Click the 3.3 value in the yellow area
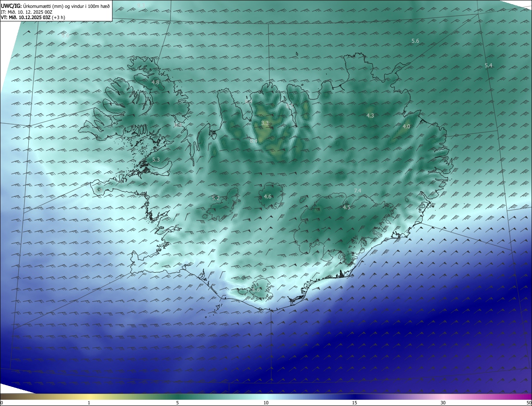 click(x=265, y=123)
